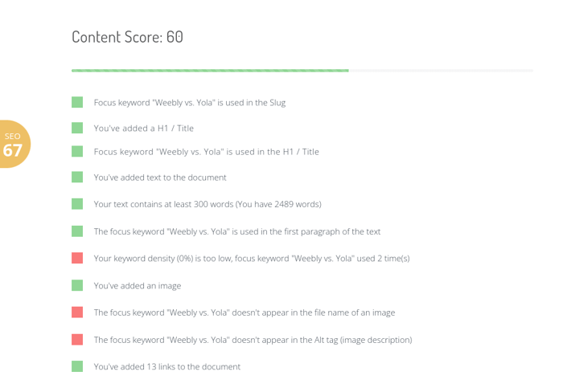Select red status box for Alt tag warning
Viewport: 563px width, 392px height.
click(x=77, y=340)
